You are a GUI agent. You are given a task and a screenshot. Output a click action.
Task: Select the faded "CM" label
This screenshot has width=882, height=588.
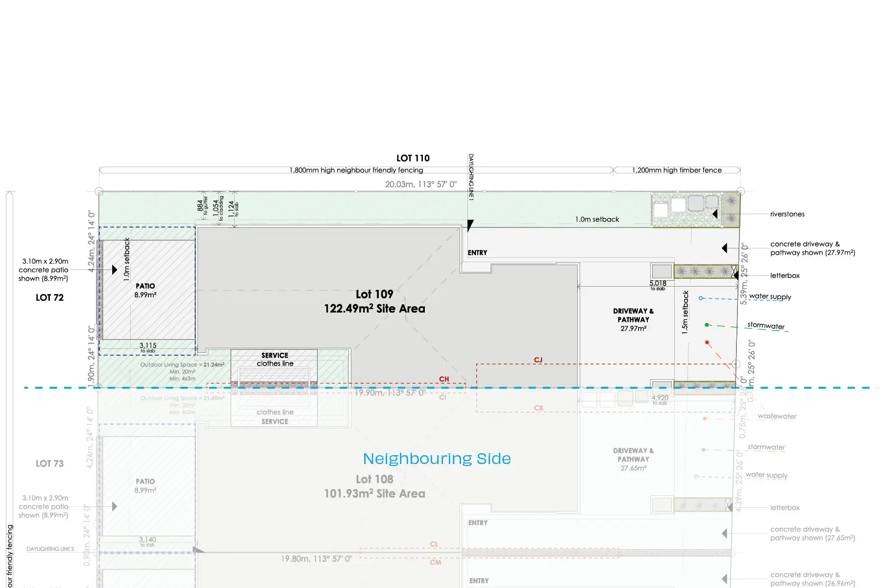[x=436, y=562]
